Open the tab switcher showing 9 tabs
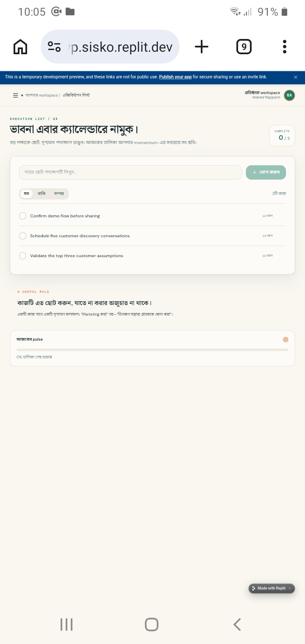Image resolution: width=305 pixels, height=644 pixels. pos(244,47)
